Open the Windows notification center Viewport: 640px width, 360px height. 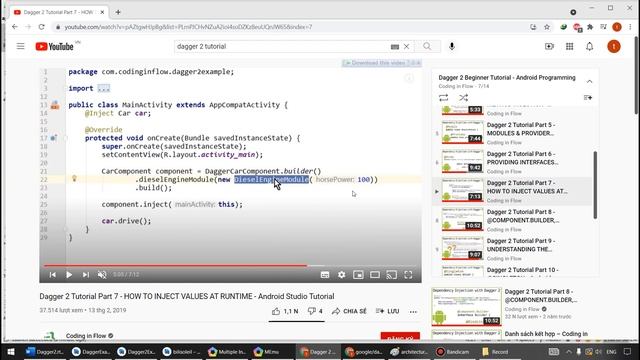[627, 351]
